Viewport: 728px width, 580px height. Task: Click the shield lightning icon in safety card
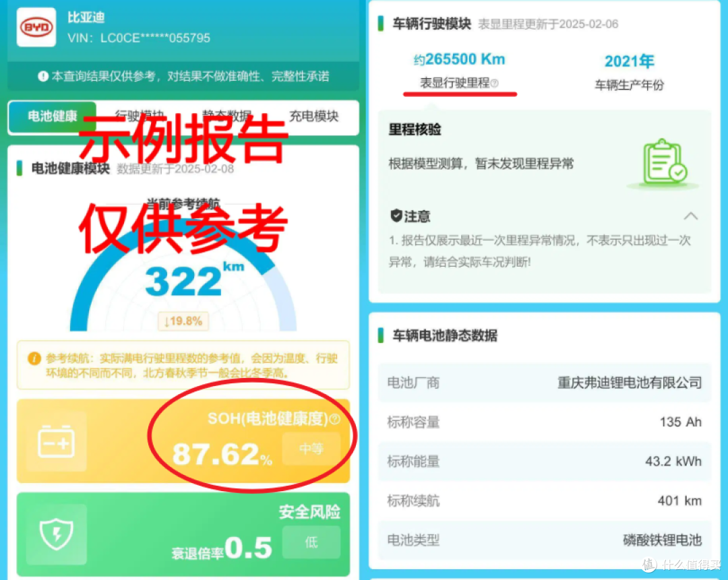pyautogui.click(x=56, y=534)
